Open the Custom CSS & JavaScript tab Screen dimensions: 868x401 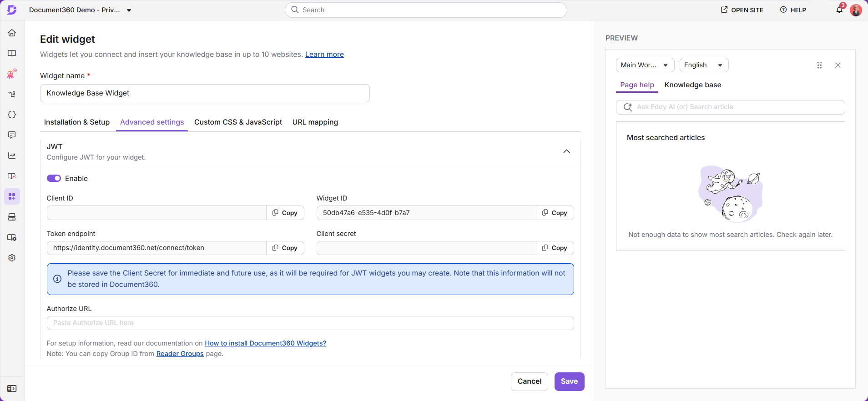point(238,122)
